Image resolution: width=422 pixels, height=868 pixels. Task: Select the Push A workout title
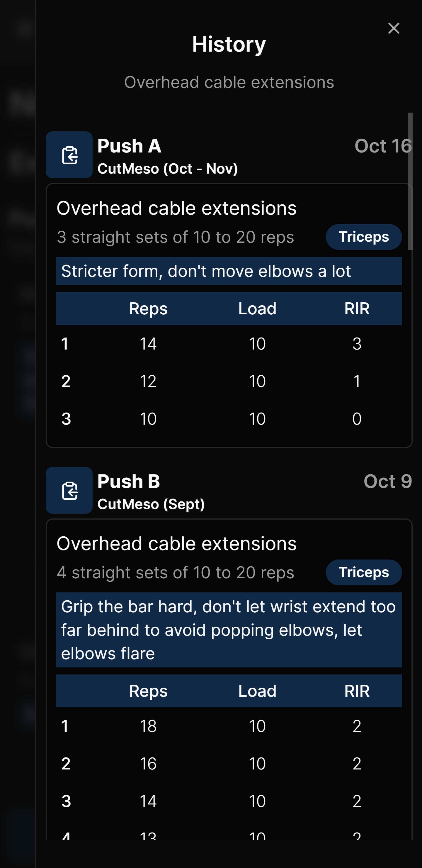point(129,146)
